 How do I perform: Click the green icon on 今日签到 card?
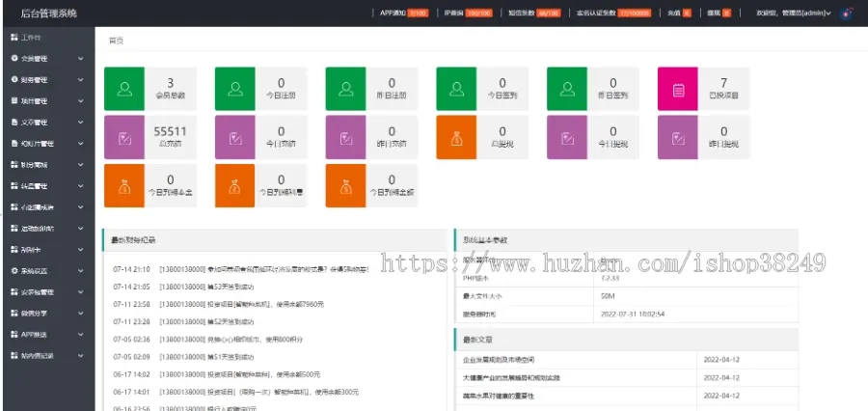(x=456, y=90)
